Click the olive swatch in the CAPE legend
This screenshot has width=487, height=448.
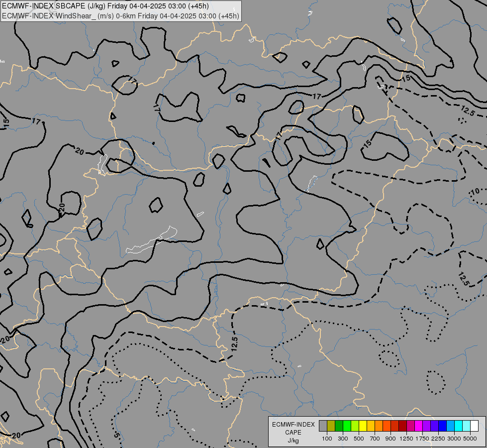(331, 426)
